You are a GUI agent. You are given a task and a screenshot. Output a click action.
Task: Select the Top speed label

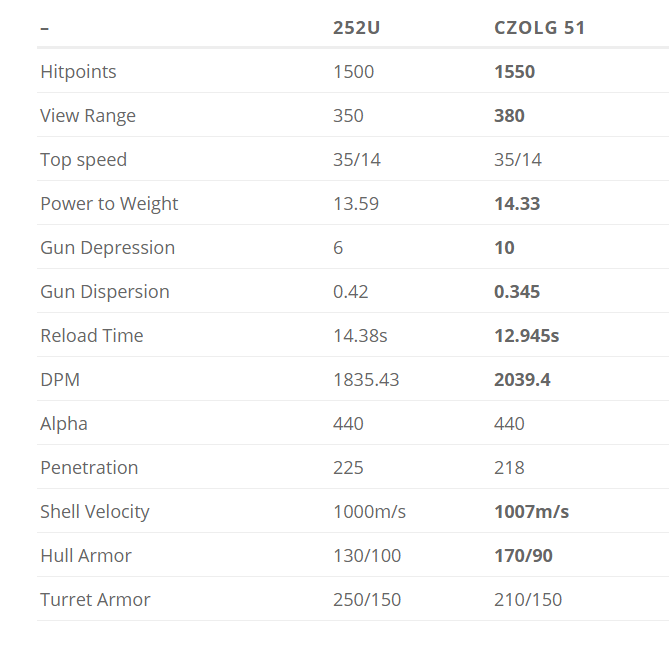coord(84,160)
